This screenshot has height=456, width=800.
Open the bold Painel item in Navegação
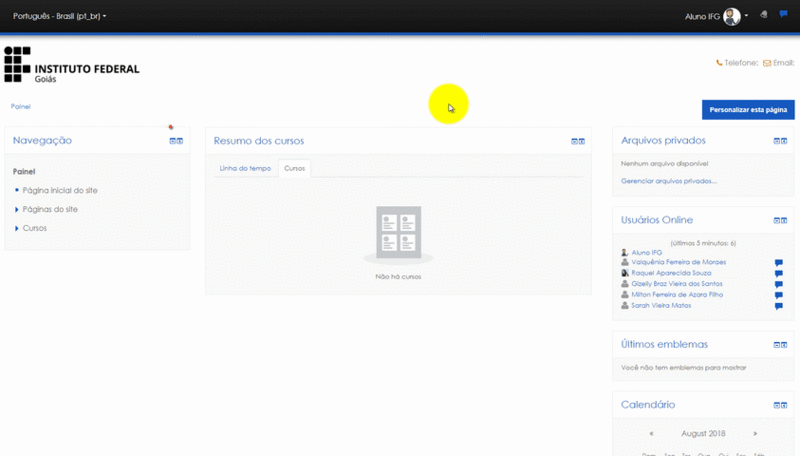(x=24, y=171)
